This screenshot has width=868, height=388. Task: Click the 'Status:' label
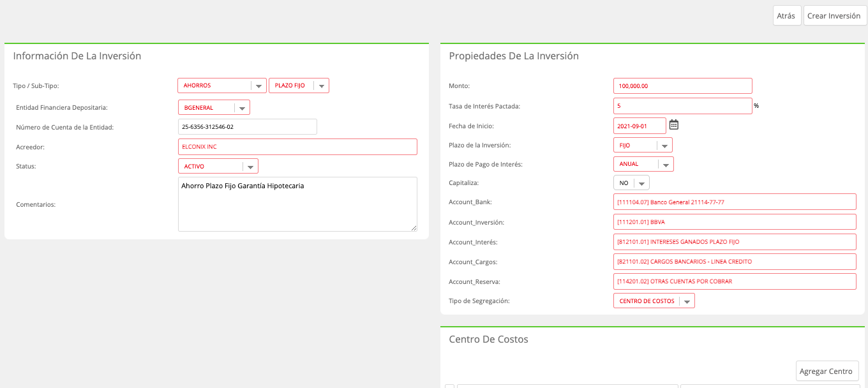click(x=26, y=167)
